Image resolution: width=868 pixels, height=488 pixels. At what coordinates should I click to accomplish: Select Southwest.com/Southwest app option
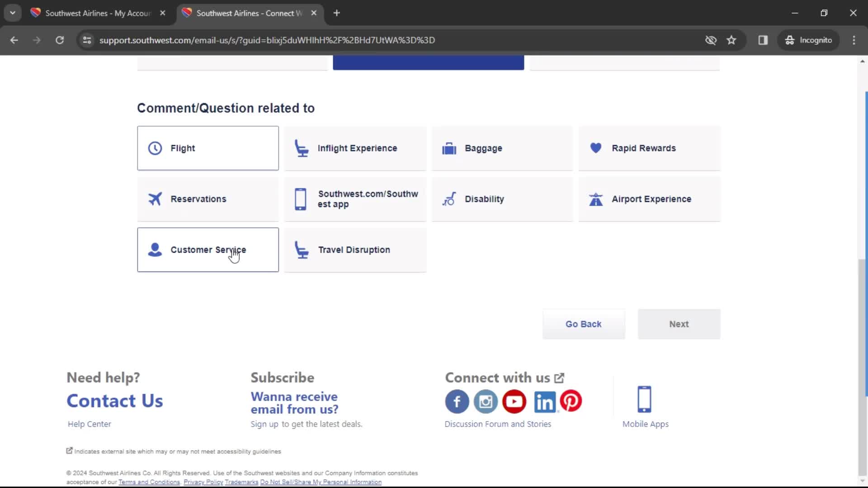point(355,199)
